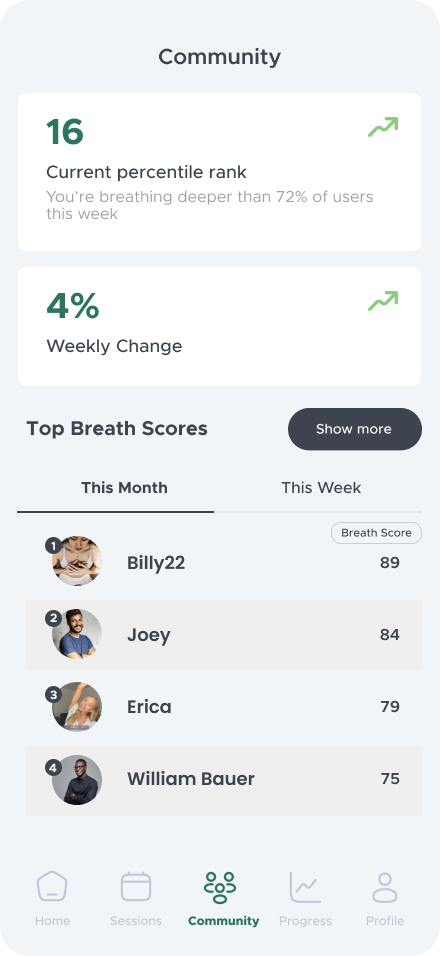Screen dimensions: 440x956
Task: Click the trend arrow on Weekly Change card
Action: (383, 301)
